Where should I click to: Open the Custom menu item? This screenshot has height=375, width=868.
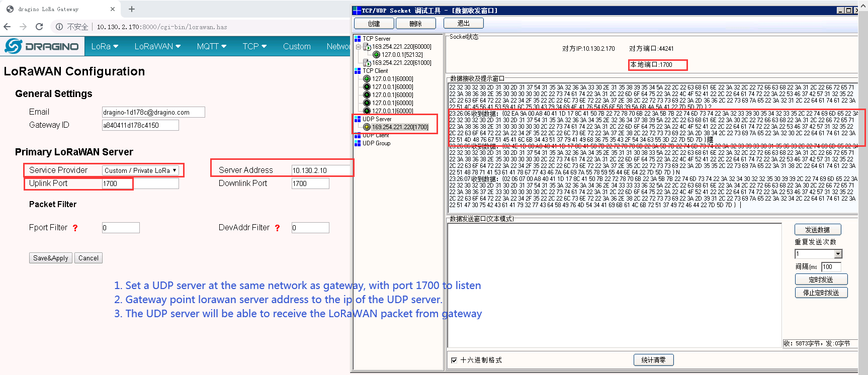pos(297,46)
